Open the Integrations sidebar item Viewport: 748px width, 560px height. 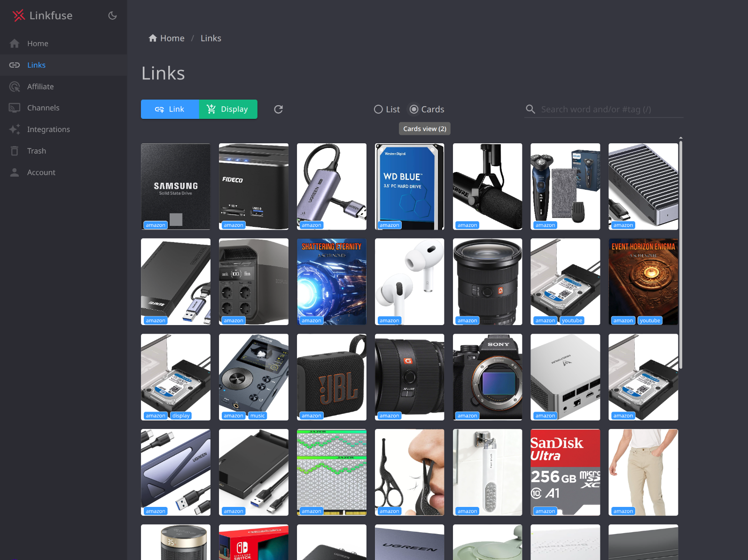click(48, 129)
